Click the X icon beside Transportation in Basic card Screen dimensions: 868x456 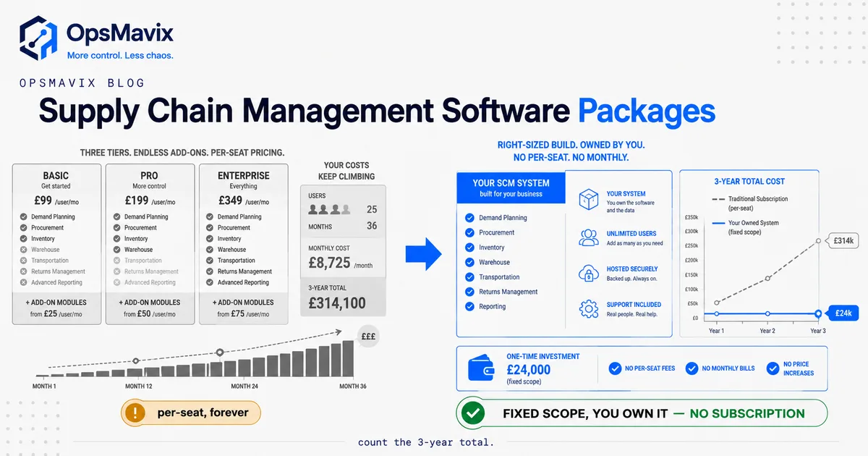pyautogui.click(x=24, y=261)
